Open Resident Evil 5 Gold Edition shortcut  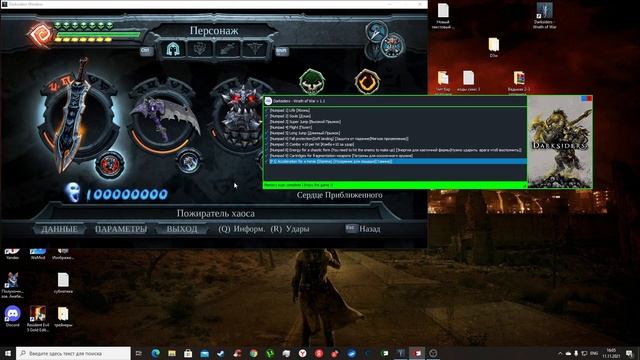coord(38,318)
